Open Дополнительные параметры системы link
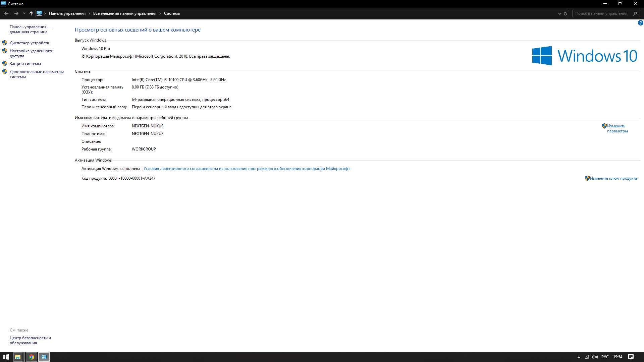 point(37,74)
